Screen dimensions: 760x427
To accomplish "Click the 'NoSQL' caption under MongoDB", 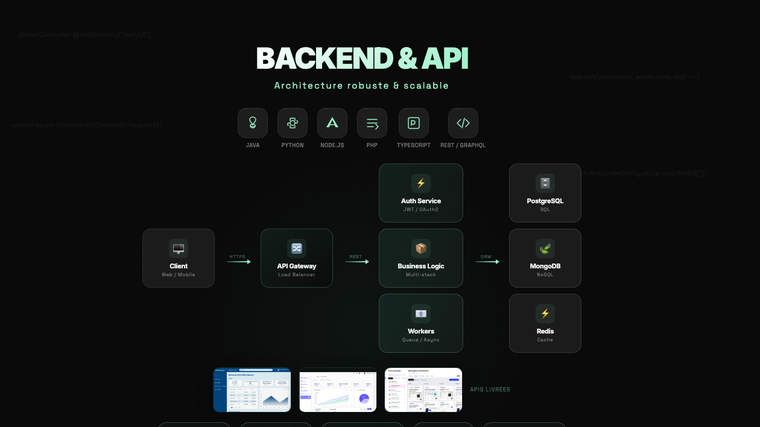I will pos(545,275).
